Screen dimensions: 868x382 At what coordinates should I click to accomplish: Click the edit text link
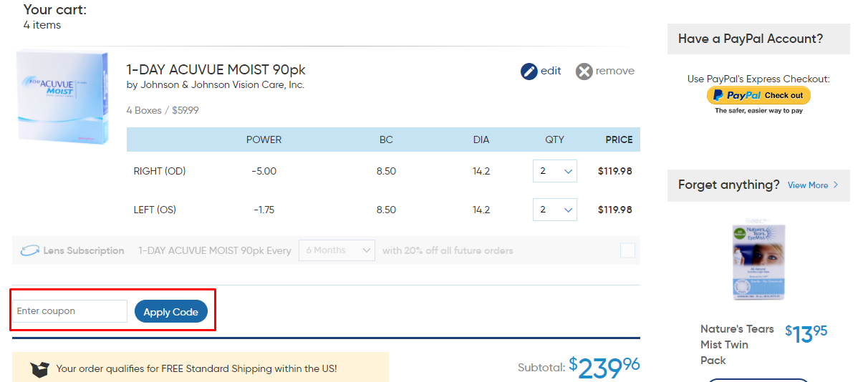[551, 71]
